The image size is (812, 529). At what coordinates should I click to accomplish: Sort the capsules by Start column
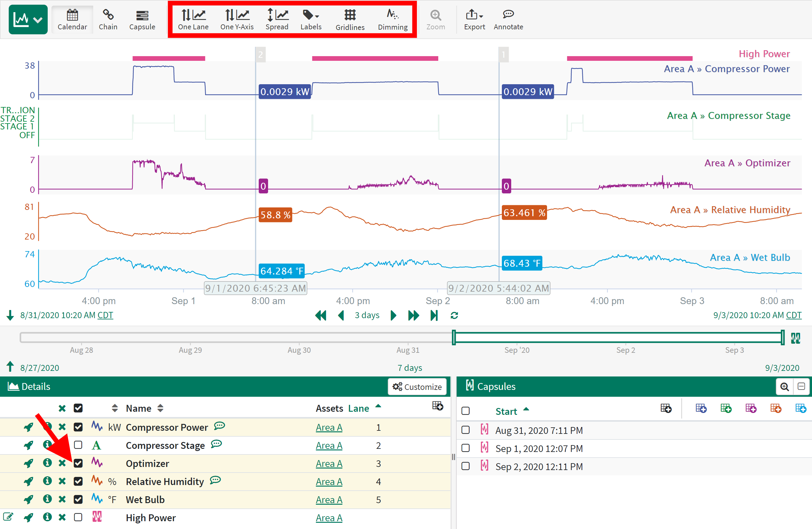point(506,411)
